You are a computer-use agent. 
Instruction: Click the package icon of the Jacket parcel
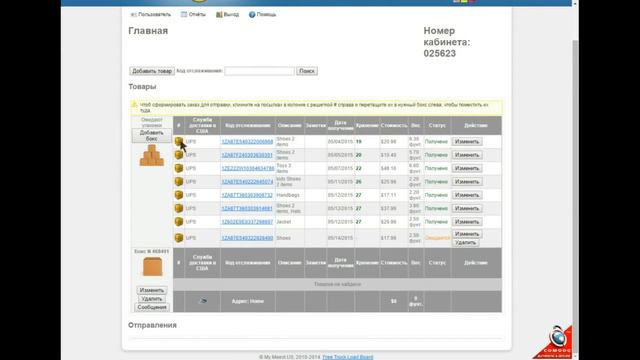179,222
